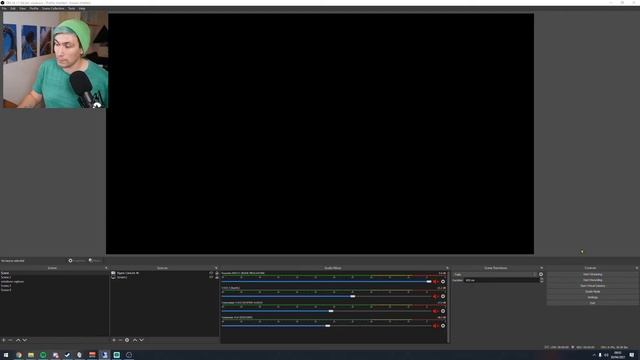Open the Scene Collection menu
The width and height of the screenshot is (640, 360).
pos(53,8)
